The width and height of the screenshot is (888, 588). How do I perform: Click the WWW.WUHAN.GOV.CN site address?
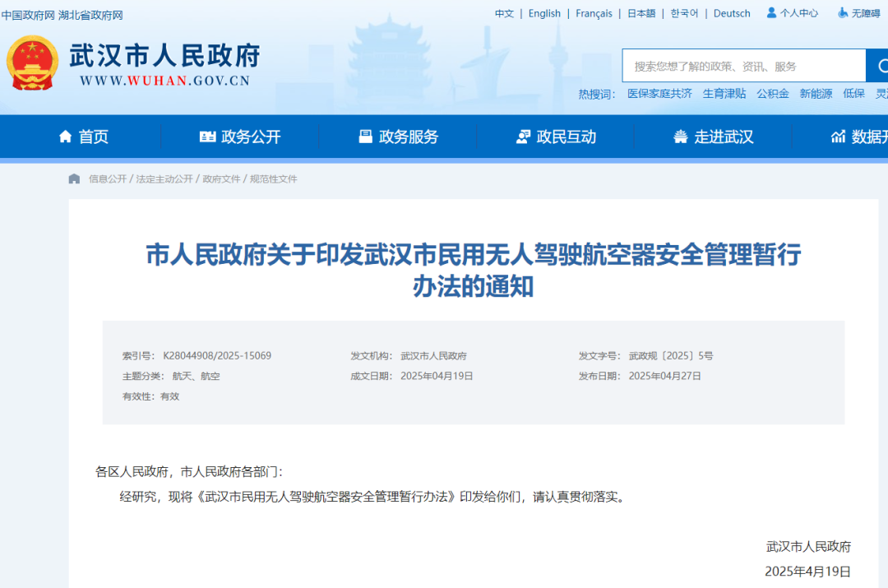(x=164, y=81)
